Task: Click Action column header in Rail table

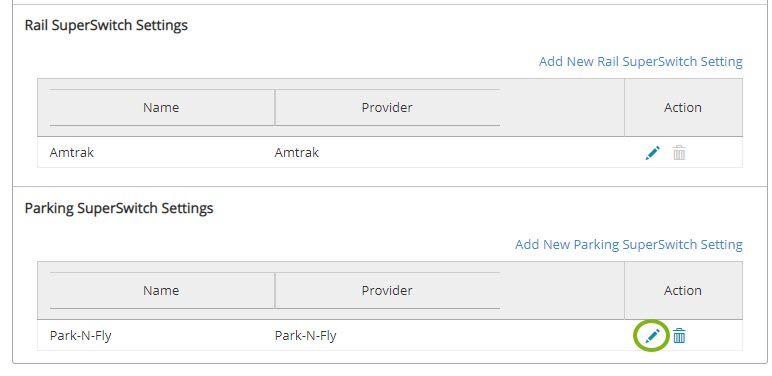Action: [683, 107]
